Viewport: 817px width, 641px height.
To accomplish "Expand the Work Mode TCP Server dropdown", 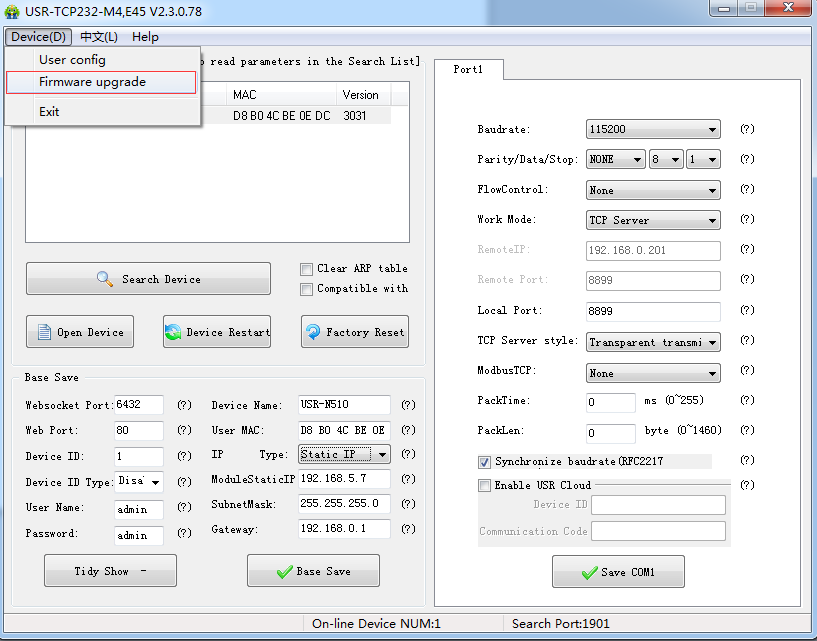I will (653, 220).
